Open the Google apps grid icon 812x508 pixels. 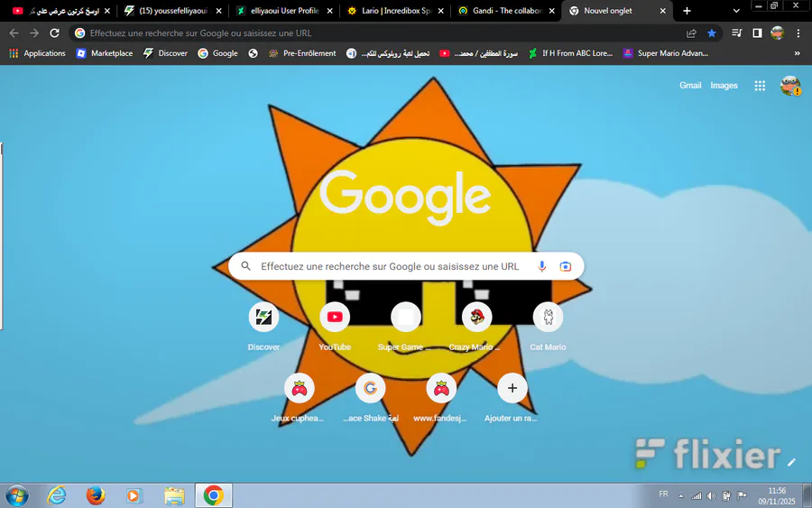pyautogui.click(x=760, y=86)
